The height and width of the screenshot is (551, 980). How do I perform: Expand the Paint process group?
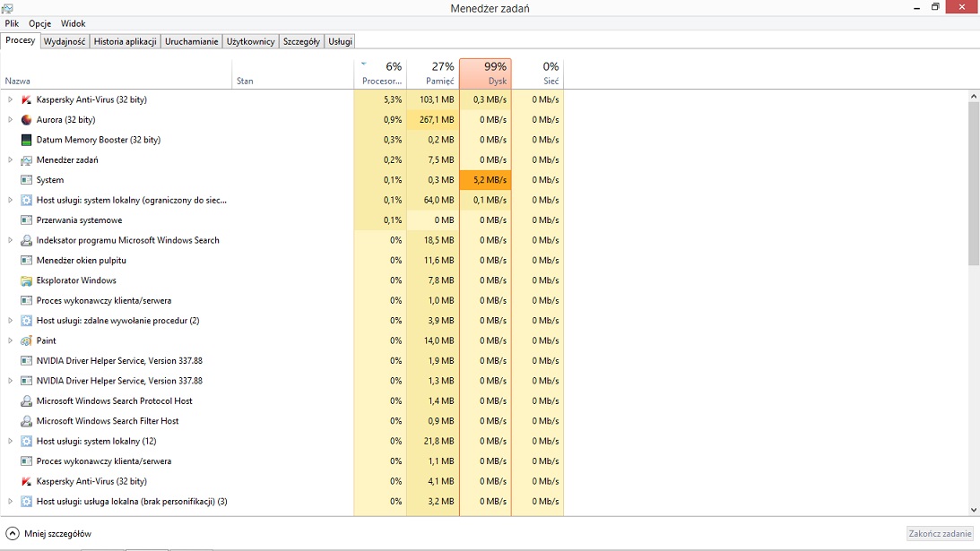point(10,340)
